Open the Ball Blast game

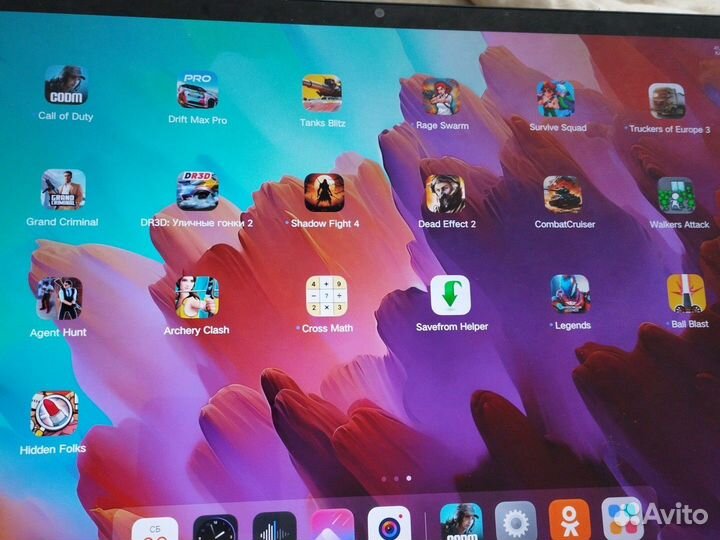[686, 293]
